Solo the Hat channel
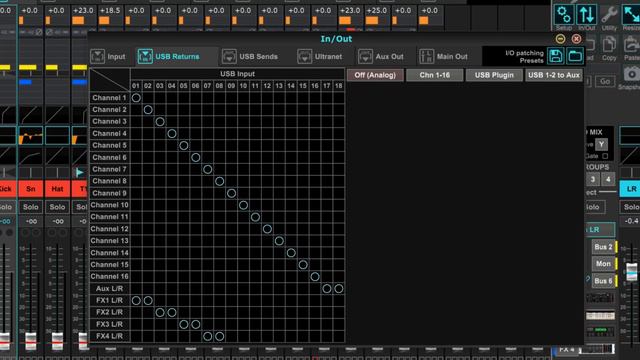This screenshot has height=360, width=640. (x=57, y=207)
